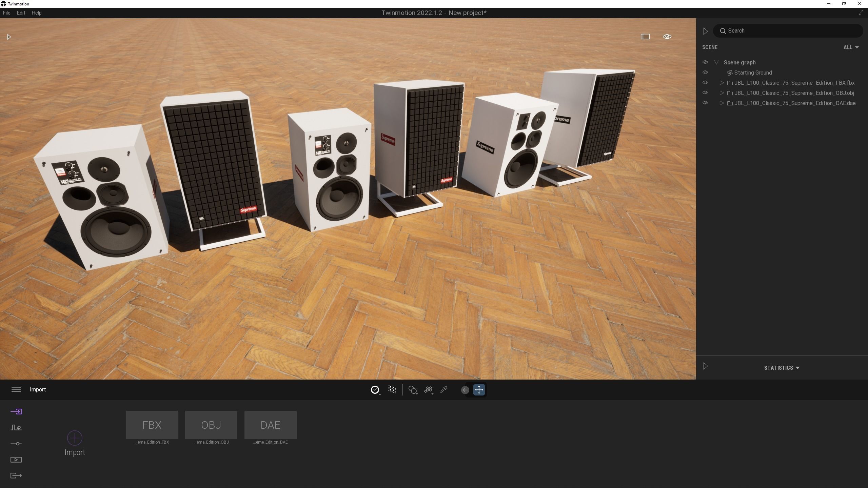The image size is (868, 488).
Task: Click the back arrow circle in toolbar
Action: coord(465,390)
